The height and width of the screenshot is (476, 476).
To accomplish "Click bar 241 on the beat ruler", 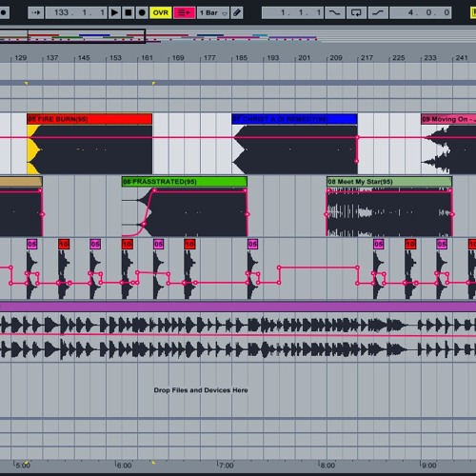I will [462, 58].
